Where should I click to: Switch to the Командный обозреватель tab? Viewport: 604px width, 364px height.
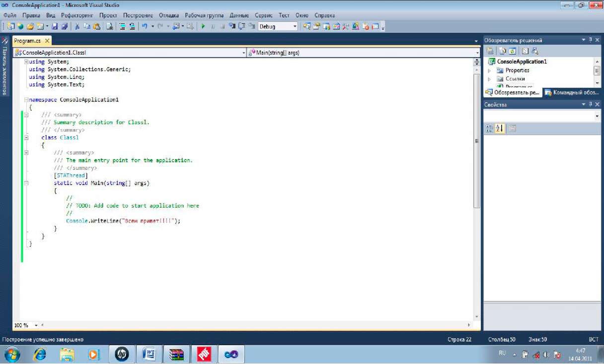tap(573, 92)
